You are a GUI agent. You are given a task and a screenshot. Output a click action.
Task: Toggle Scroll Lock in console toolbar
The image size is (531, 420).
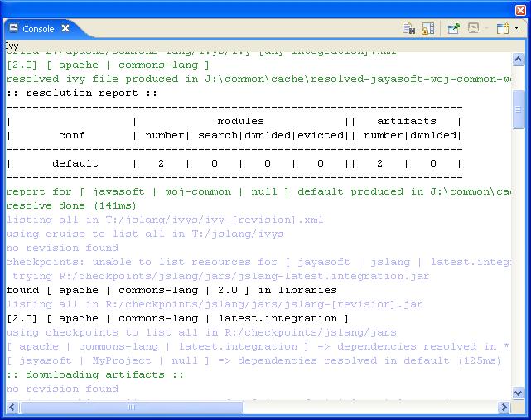427,28
